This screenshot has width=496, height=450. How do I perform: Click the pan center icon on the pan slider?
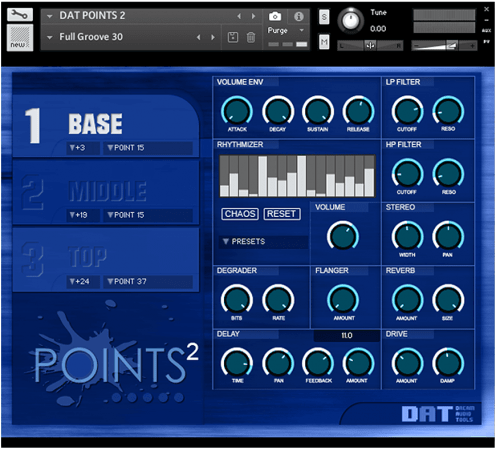tap(370, 46)
